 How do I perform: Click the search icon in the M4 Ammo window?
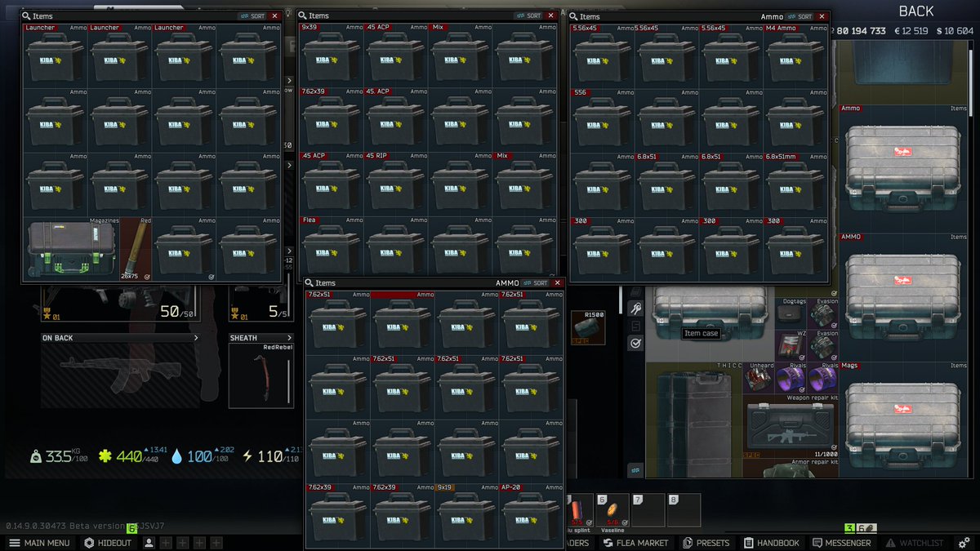(574, 16)
